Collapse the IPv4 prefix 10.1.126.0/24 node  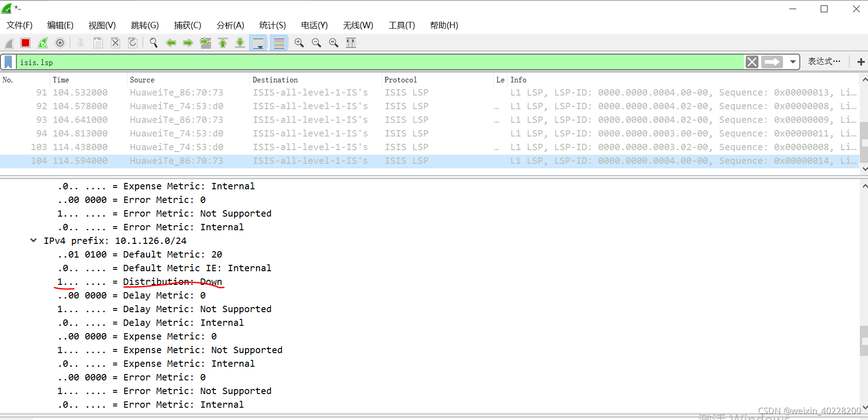(x=34, y=241)
